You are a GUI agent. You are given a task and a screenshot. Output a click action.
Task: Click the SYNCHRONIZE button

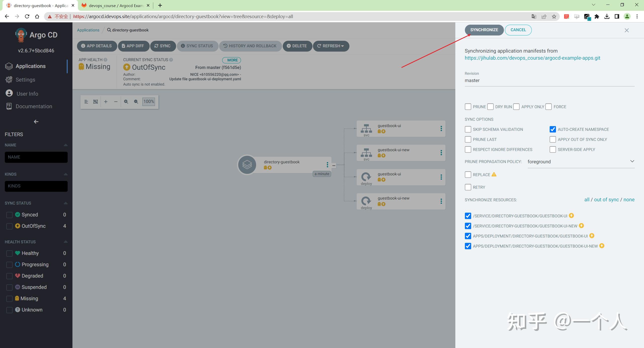(x=484, y=30)
